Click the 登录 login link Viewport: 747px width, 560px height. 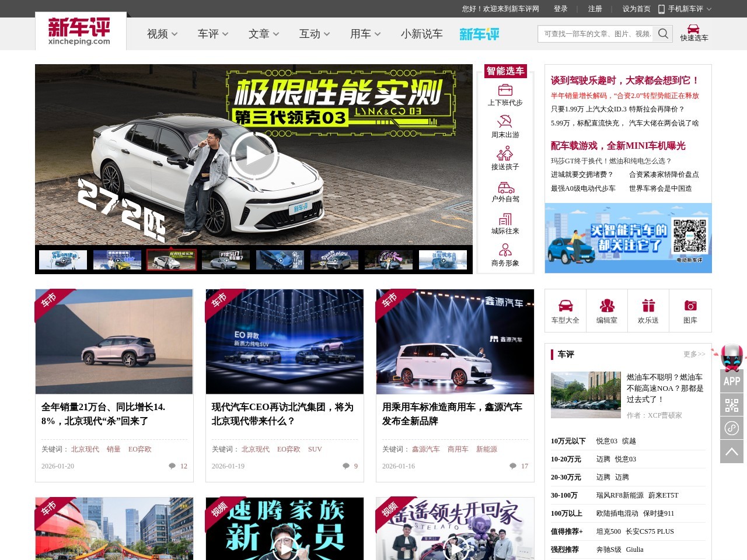click(x=560, y=9)
